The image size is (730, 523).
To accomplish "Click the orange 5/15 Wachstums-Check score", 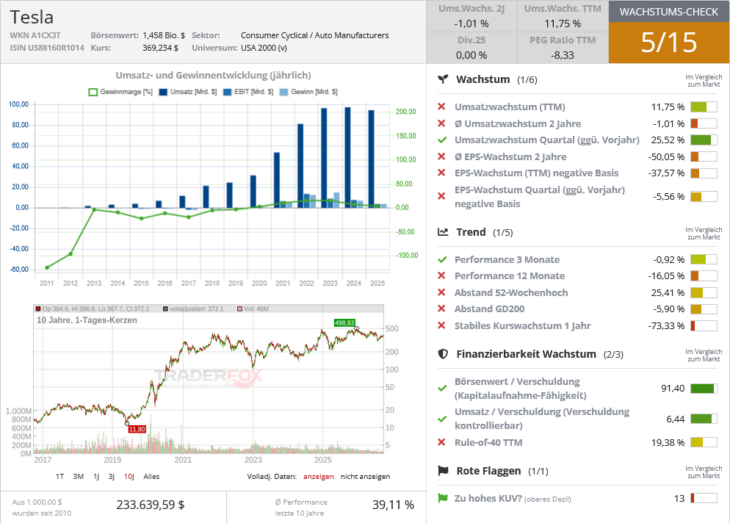I will coord(669,42).
